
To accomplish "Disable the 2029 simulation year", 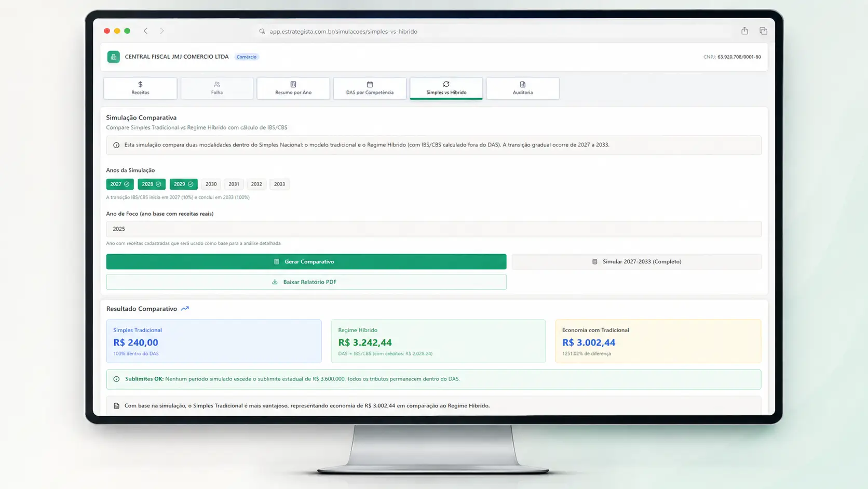I will tap(184, 184).
